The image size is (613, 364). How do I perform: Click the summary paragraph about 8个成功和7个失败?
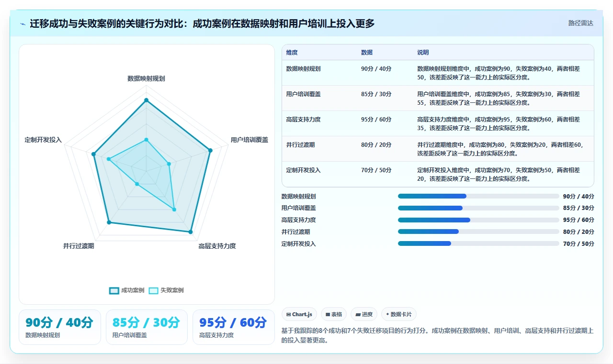point(438,336)
